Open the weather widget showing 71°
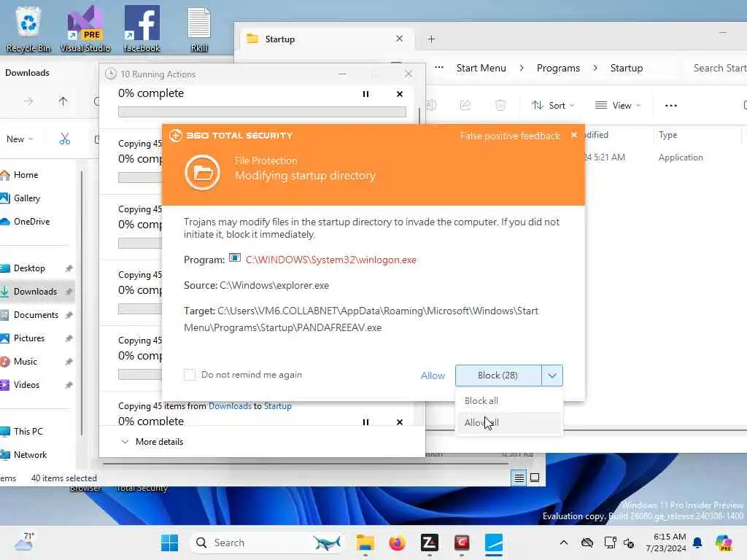The width and height of the screenshot is (747, 560). click(24, 542)
